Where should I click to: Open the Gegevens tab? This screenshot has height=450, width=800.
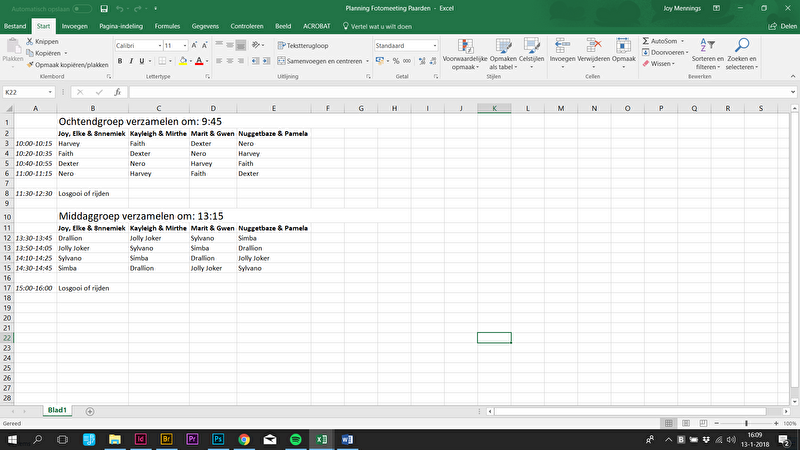pos(205,26)
